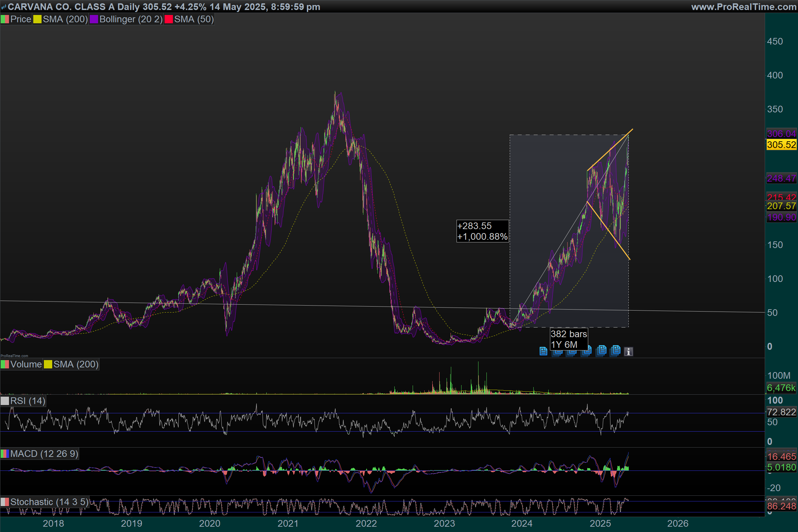Click the yellow 305.52 current price tag
798x532 pixels.
(x=781, y=145)
